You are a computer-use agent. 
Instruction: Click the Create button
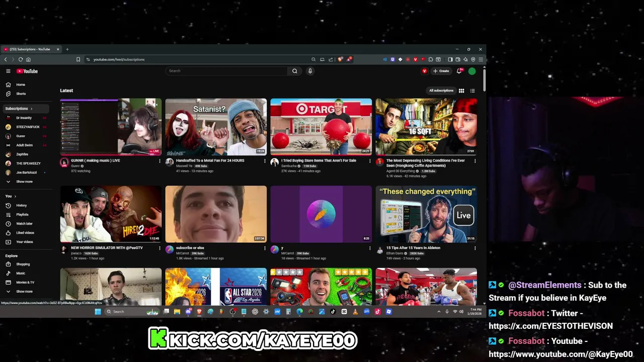point(441,71)
